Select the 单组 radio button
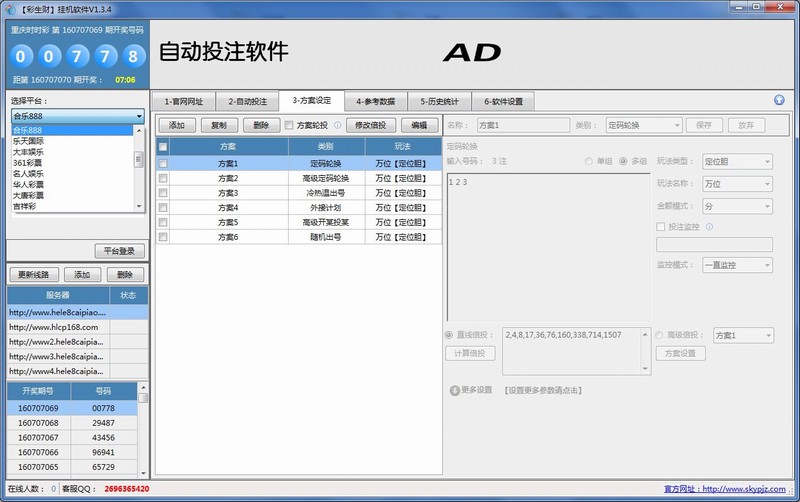The image size is (800, 502). pos(590,161)
